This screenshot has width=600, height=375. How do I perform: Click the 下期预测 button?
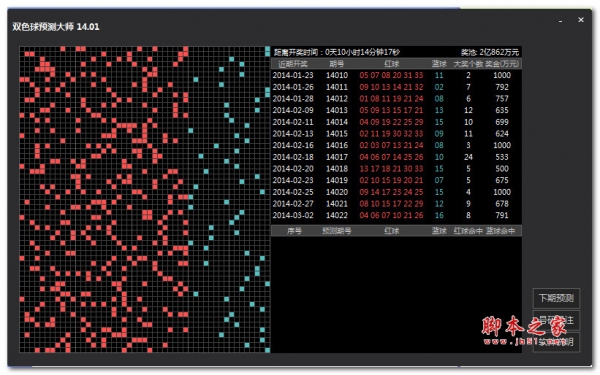point(556,298)
